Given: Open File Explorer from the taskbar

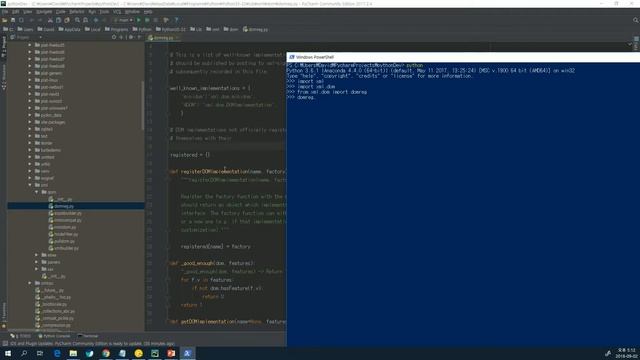Looking at the screenshot, I should click(x=73, y=353).
